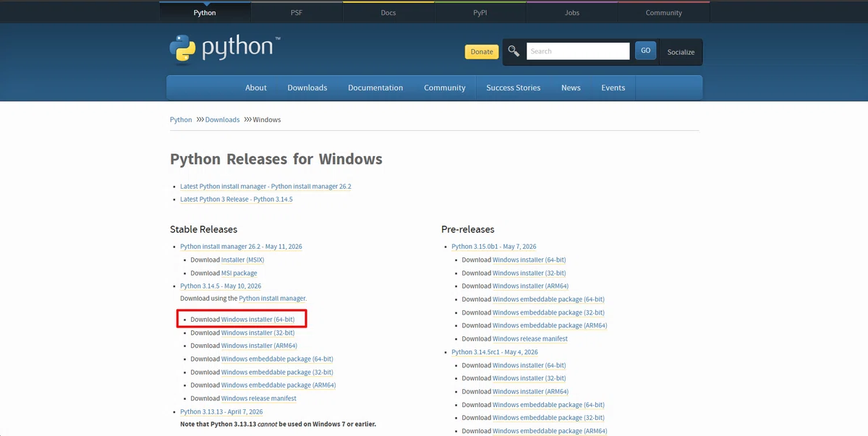Open the Socialize menu

681,52
